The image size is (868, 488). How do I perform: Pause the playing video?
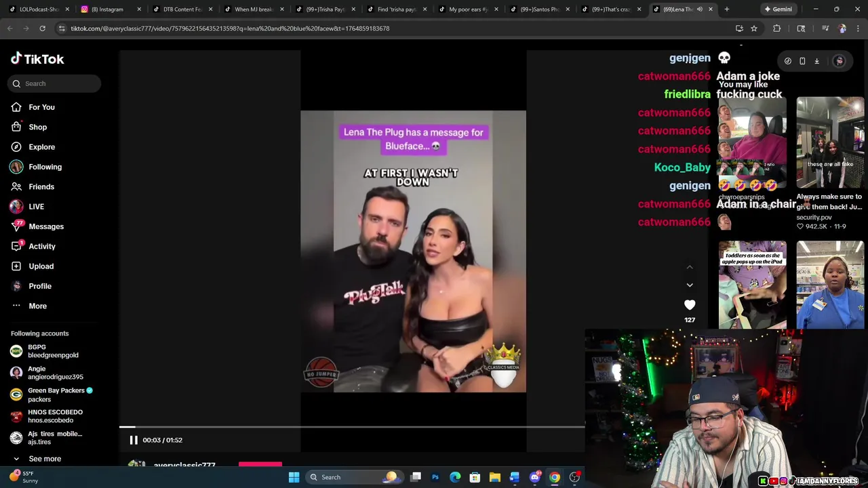point(134,440)
